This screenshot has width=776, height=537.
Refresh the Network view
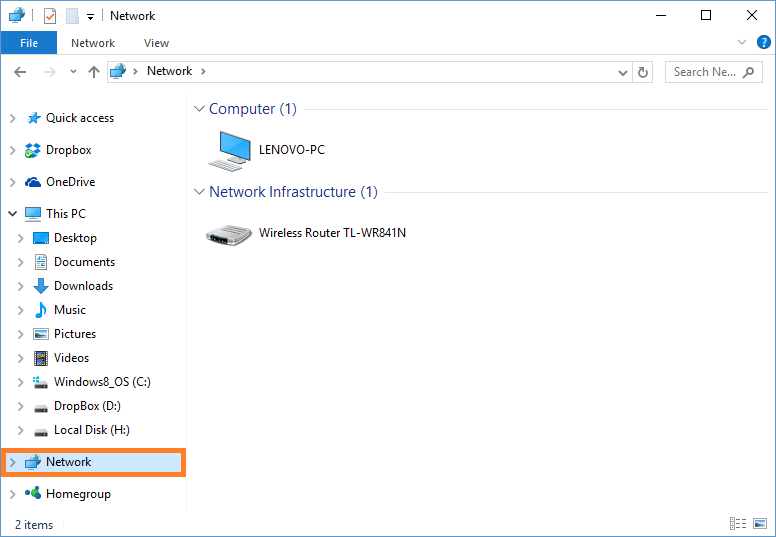point(642,72)
